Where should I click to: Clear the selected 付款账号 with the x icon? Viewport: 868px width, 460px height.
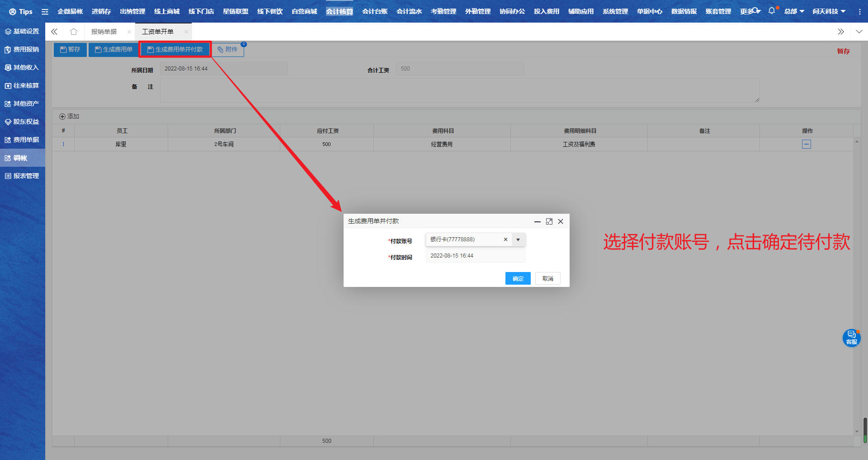click(x=505, y=239)
